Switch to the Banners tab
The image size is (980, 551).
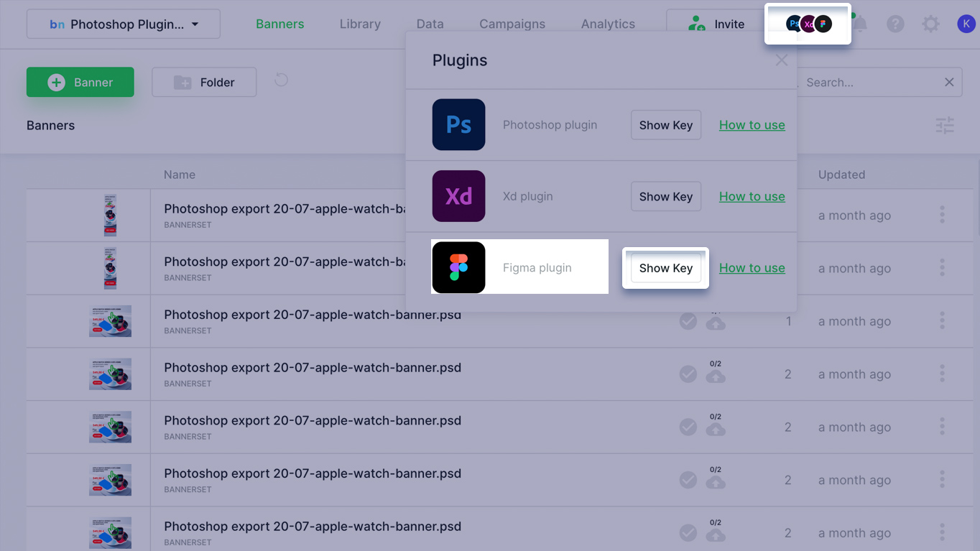[x=279, y=24]
